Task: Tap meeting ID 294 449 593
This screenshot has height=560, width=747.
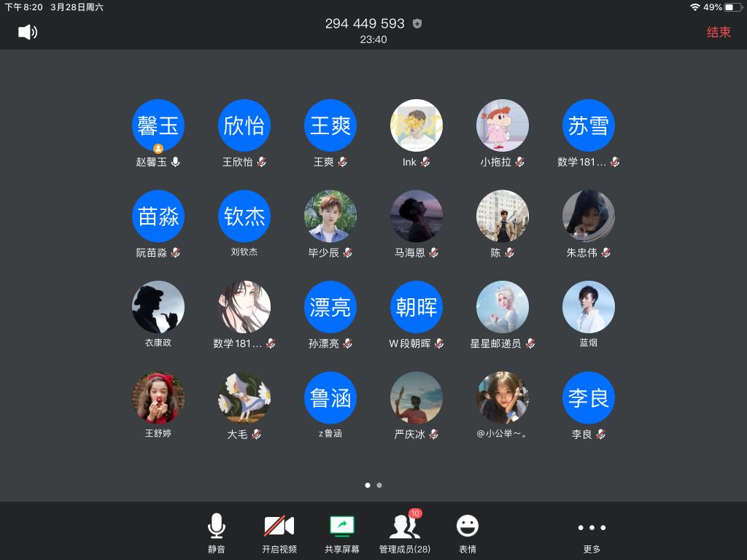Action: point(365,23)
